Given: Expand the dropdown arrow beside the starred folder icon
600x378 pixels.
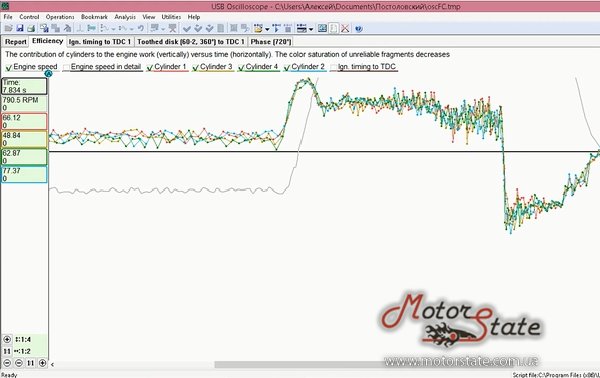Looking at the screenshot, I should pyautogui.click(x=267, y=29).
